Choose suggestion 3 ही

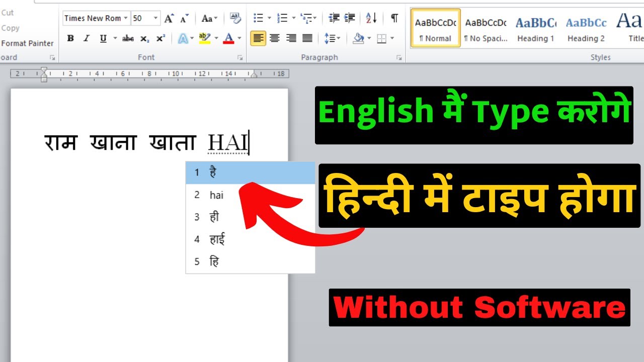tap(251, 217)
